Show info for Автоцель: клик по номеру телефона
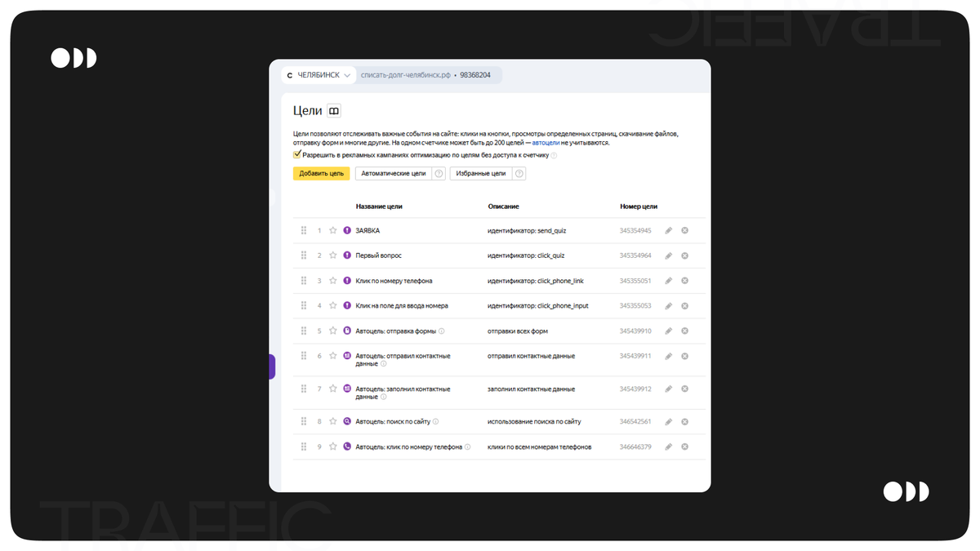Viewport: 980px width, 551px height. pos(468,447)
